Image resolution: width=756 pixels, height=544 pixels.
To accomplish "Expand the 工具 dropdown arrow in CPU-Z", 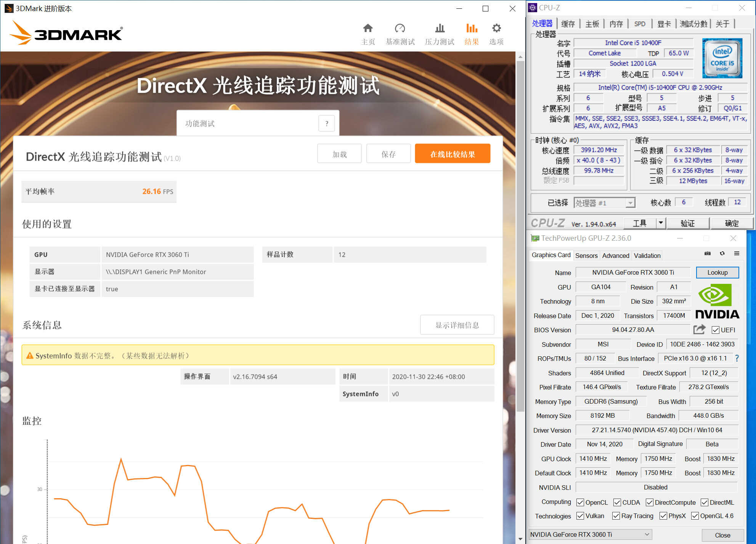I will point(661,223).
